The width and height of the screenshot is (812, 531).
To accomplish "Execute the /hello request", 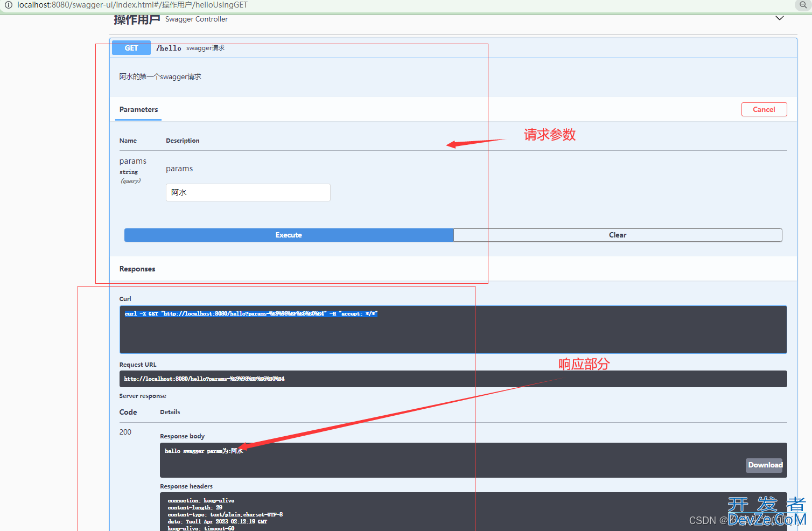I will coord(289,235).
